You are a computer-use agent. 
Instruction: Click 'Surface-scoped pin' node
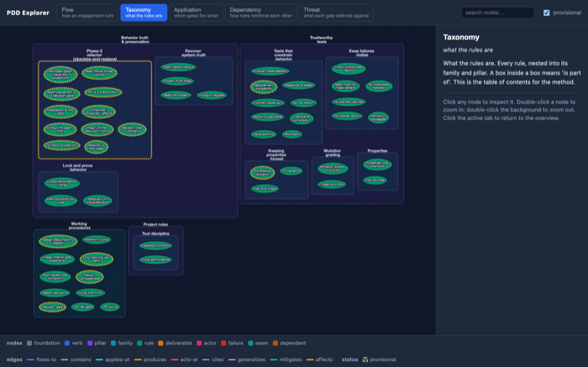61,145
